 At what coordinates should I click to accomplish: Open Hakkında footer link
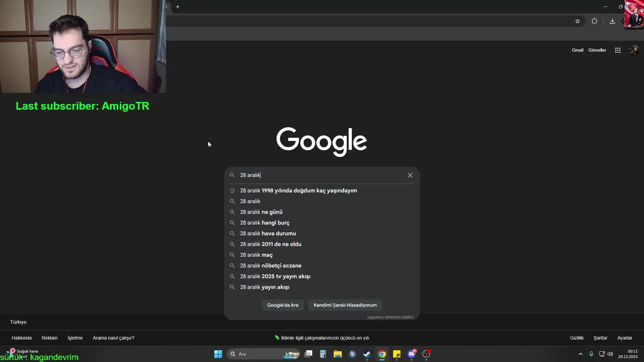point(22,338)
